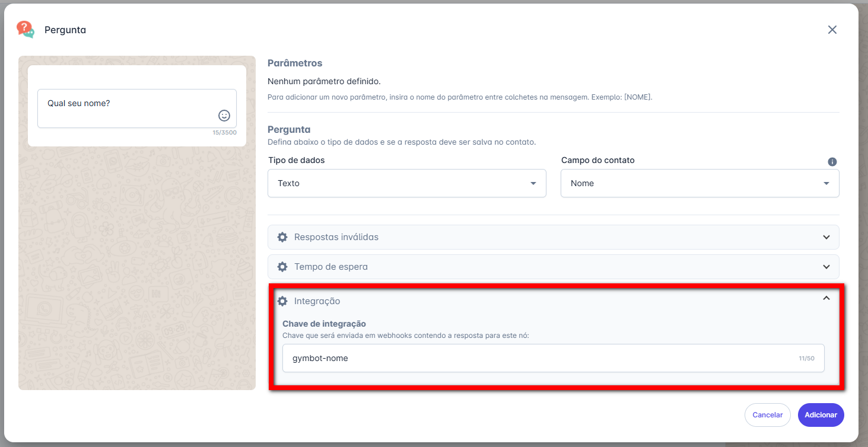868x447 pixels.
Task: Open the Campo do contato dropdown
Action: 700,183
